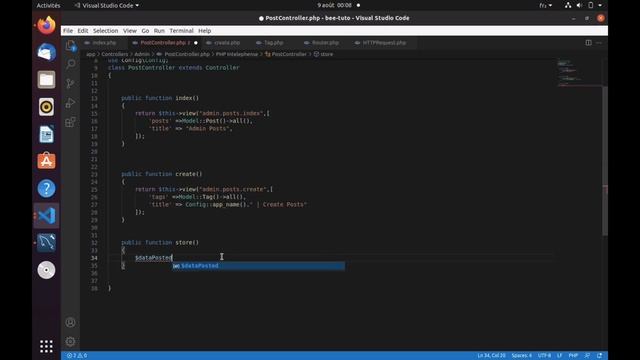Click the 'PHP Intelephense' breadcrumb segment
Viewport: 640px width, 360px height.
[x=237, y=54]
